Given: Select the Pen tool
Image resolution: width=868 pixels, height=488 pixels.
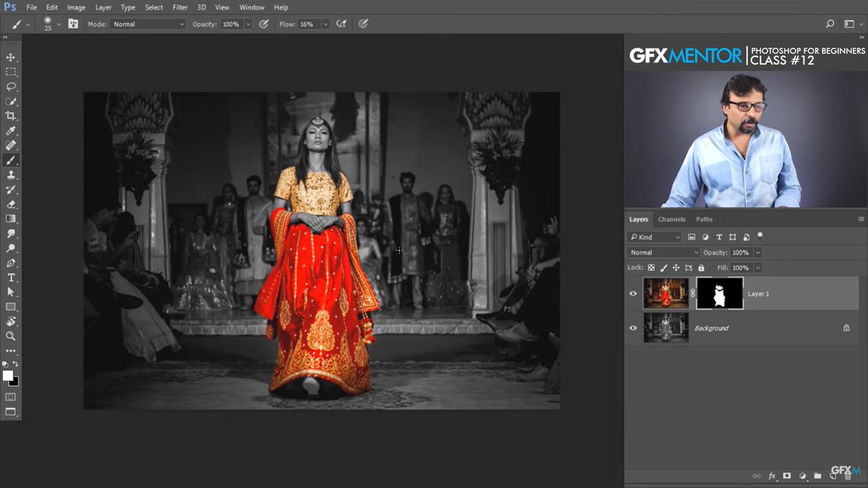Looking at the screenshot, I should coord(11,263).
